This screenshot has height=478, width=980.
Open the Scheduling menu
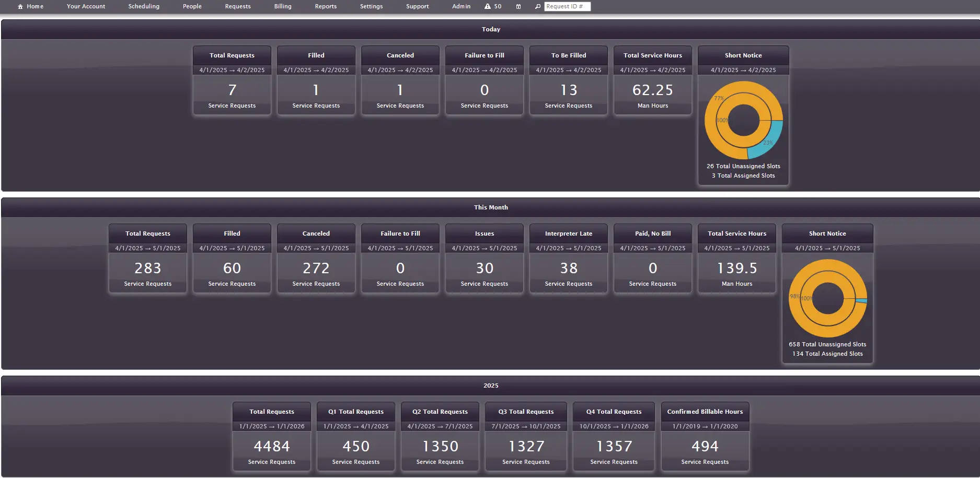point(144,7)
